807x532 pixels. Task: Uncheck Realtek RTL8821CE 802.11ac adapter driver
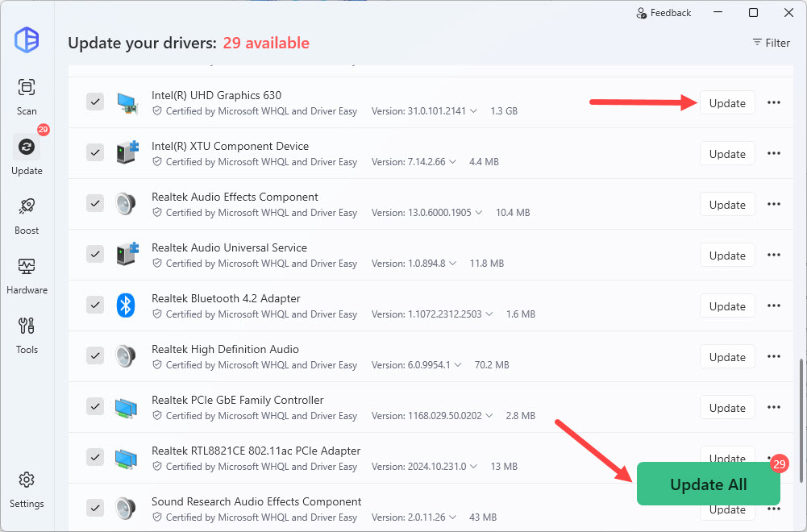(95, 457)
